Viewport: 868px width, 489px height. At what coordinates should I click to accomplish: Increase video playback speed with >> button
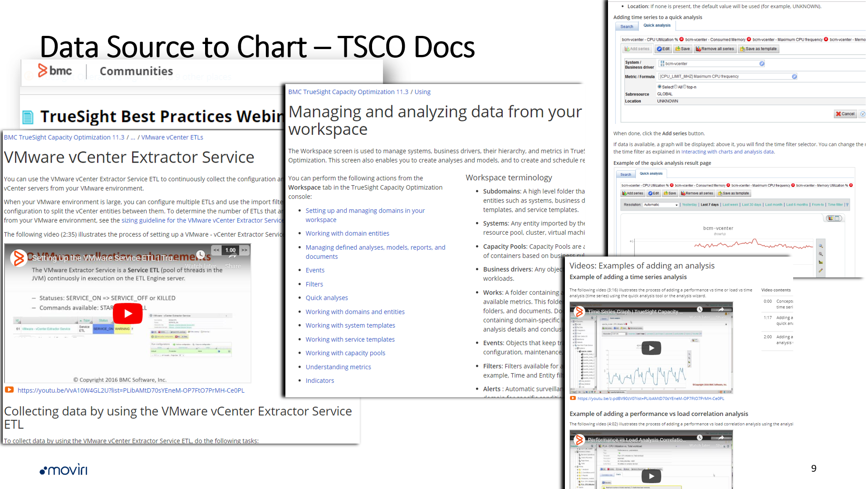click(x=245, y=250)
